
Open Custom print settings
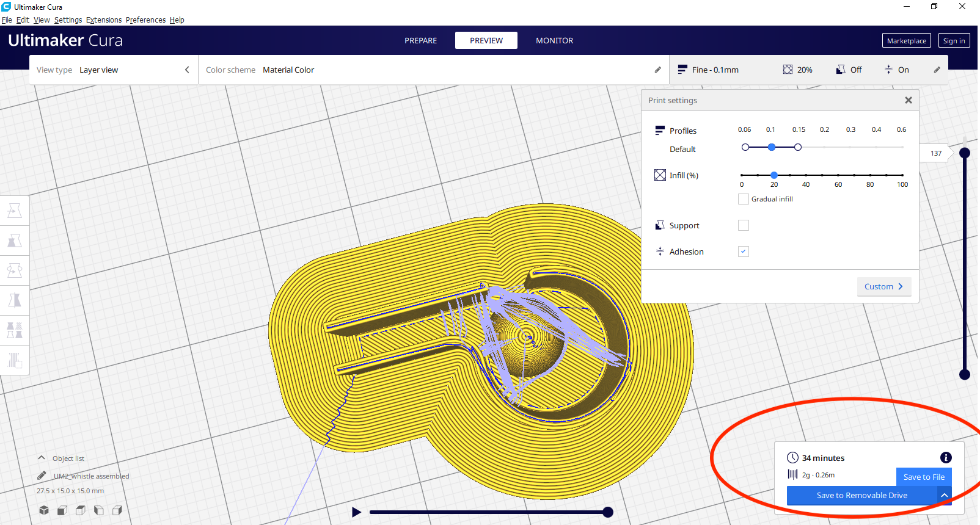(884, 286)
